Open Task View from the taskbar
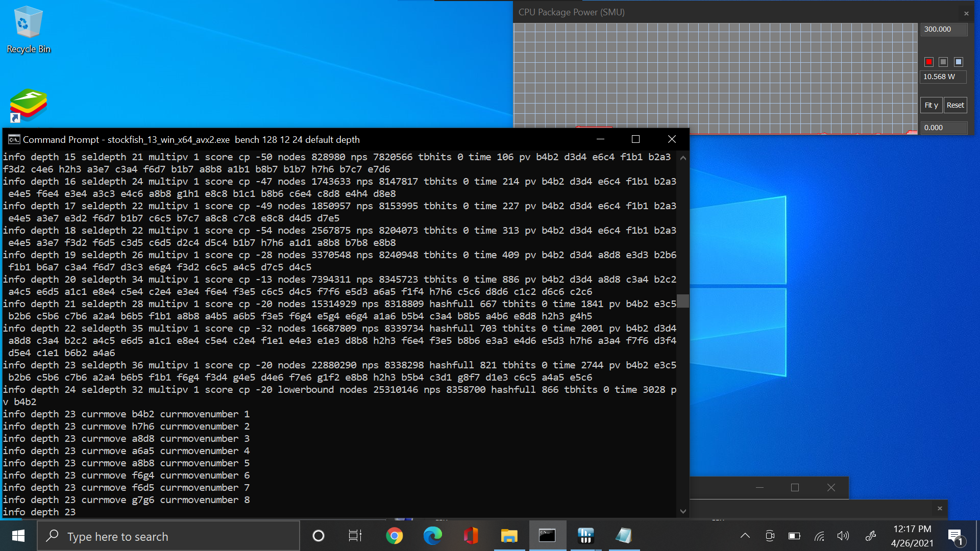The width and height of the screenshot is (980, 551). [355, 536]
